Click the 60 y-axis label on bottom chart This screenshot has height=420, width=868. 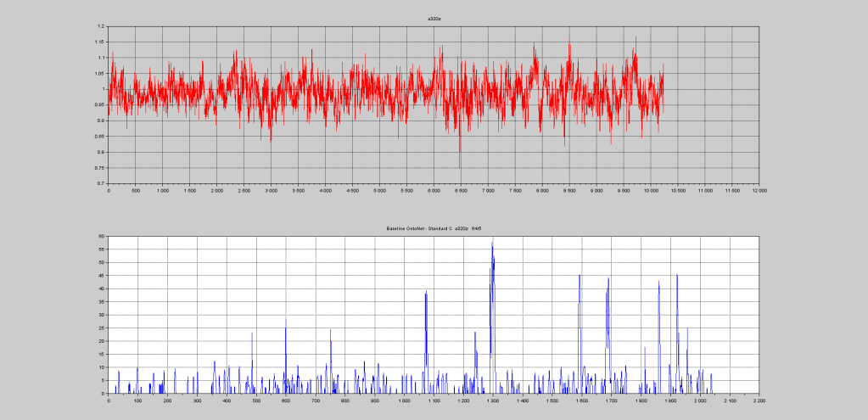pyautogui.click(x=101, y=236)
